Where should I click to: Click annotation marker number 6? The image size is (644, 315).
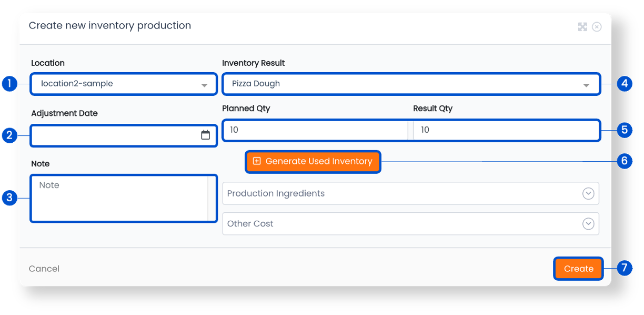point(625,161)
